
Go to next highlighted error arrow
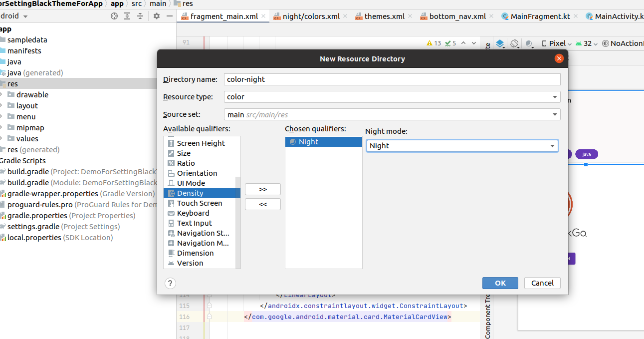[474, 43]
